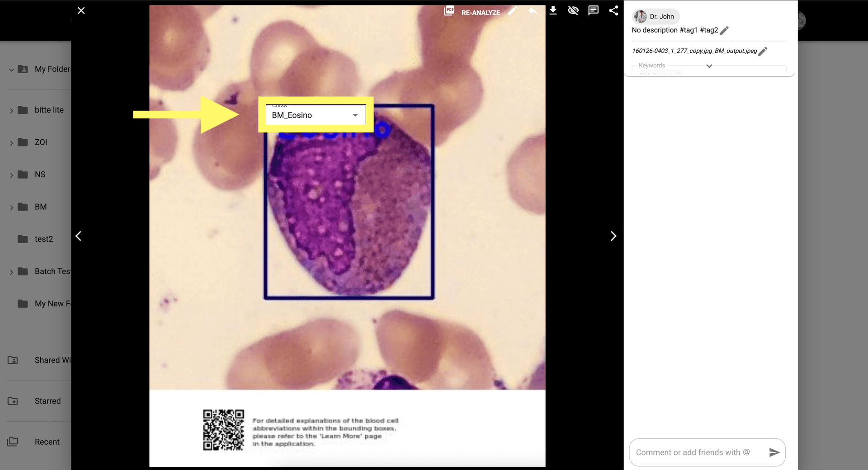Go to next image with right arrow
Image resolution: width=868 pixels, height=470 pixels.
click(x=613, y=236)
